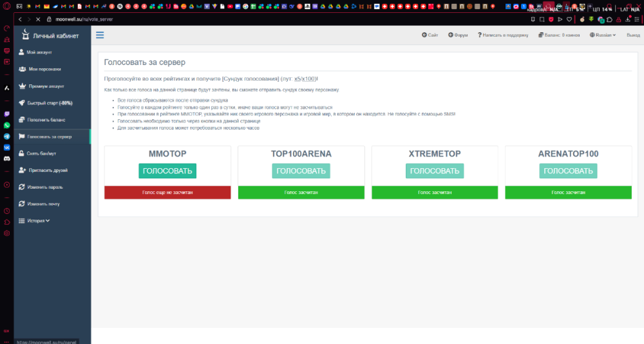644x344 pixels.
Task: Open VK in the Opera sidebar
Action: pyautogui.click(x=6, y=147)
